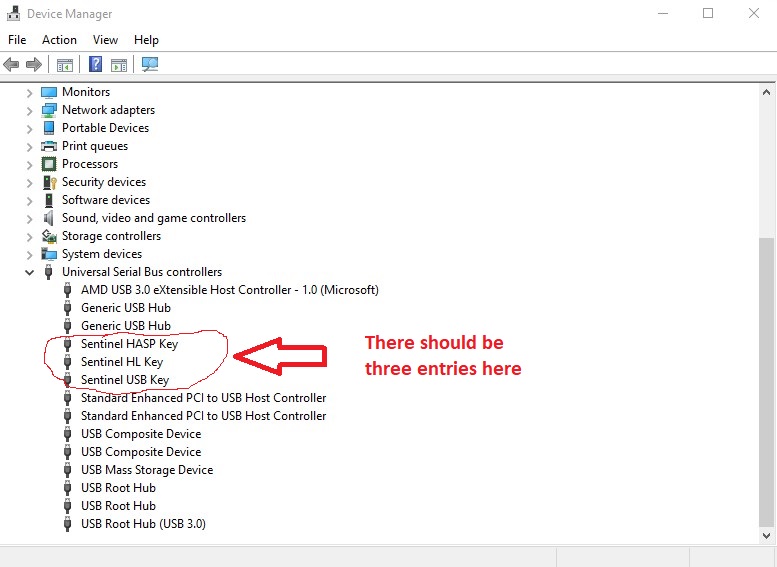The height and width of the screenshot is (567, 777).
Task: Select USB Root Hub (USB 3.0) entry
Action: click(143, 524)
